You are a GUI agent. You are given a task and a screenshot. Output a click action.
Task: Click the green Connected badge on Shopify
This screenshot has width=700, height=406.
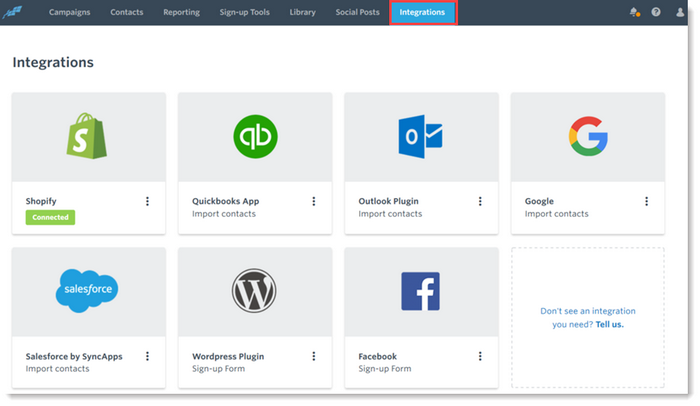(50, 218)
